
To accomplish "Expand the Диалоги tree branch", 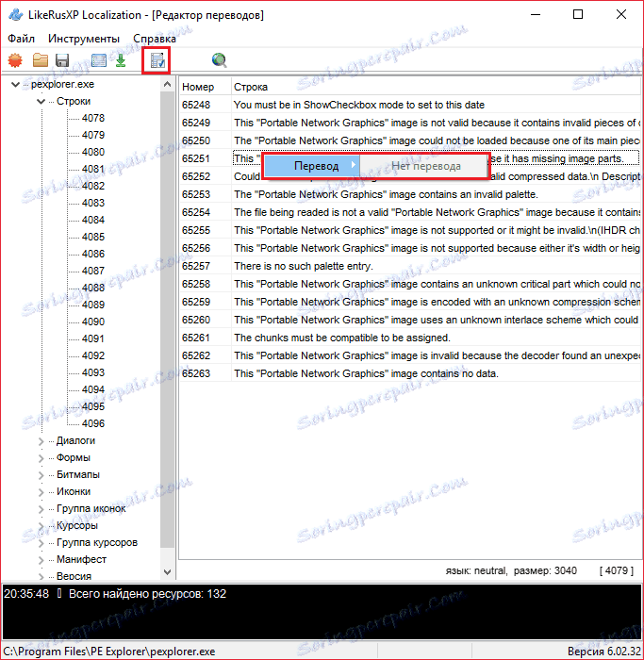I will coord(41,441).
